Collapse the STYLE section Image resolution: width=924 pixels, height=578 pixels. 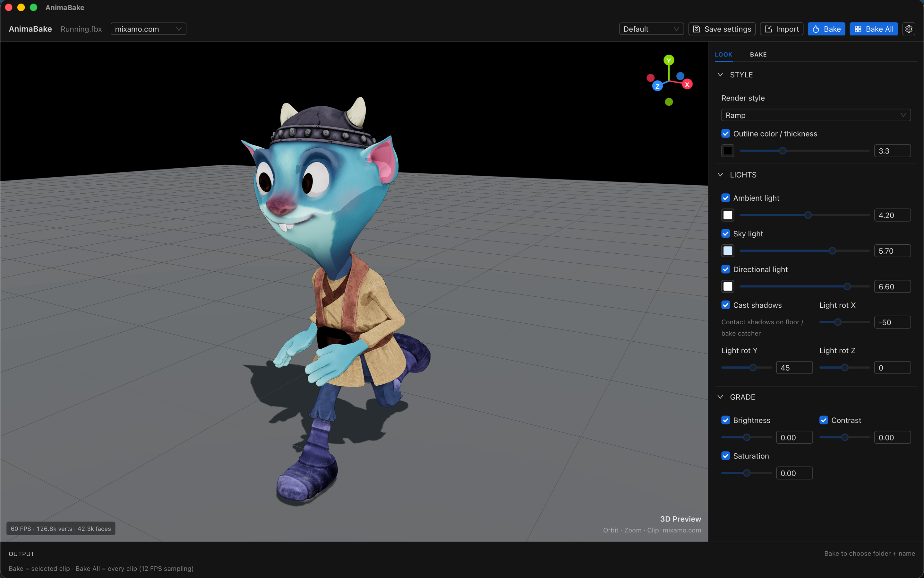(720, 74)
